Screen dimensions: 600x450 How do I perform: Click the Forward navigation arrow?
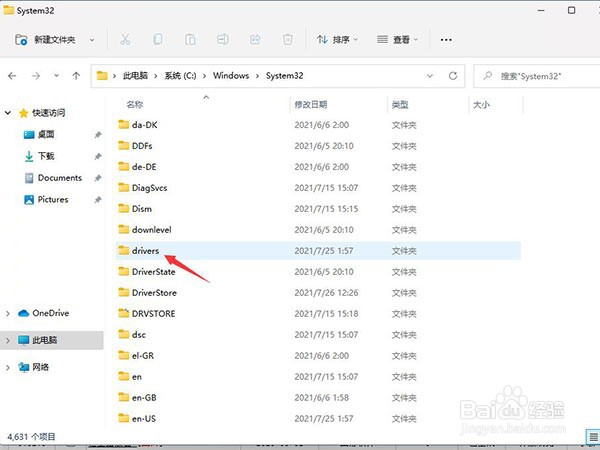click(x=36, y=76)
